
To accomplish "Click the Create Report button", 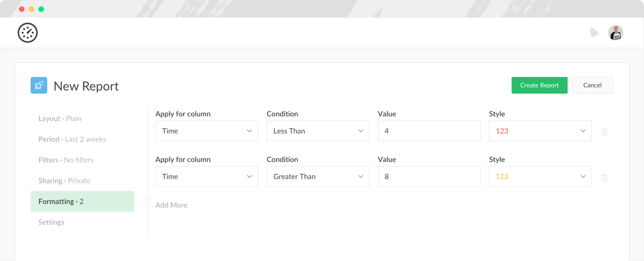I will click(x=539, y=85).
